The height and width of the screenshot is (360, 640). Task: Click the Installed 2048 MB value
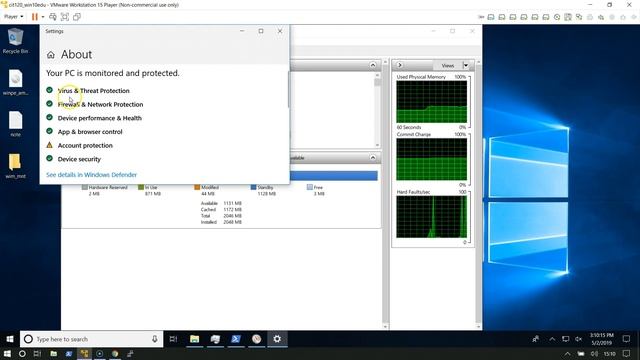click(232, 222)
